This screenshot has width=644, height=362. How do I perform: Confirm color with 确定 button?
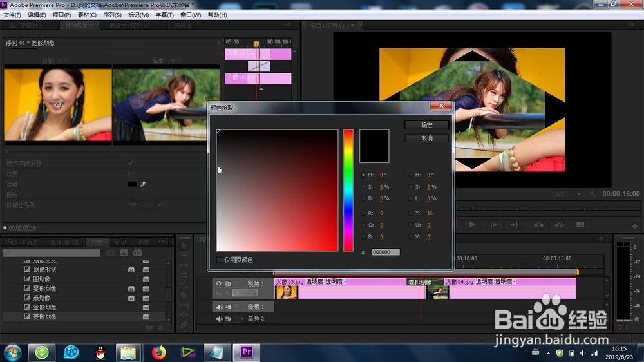click(x=427, y=125)
